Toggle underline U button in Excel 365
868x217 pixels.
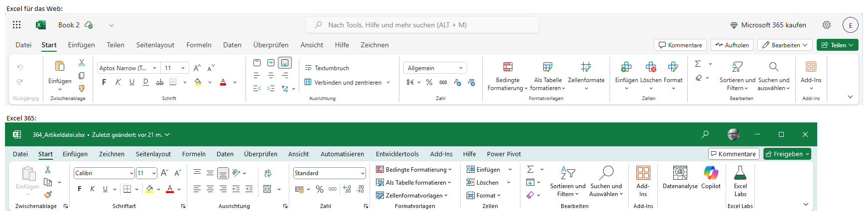(105, 189)
